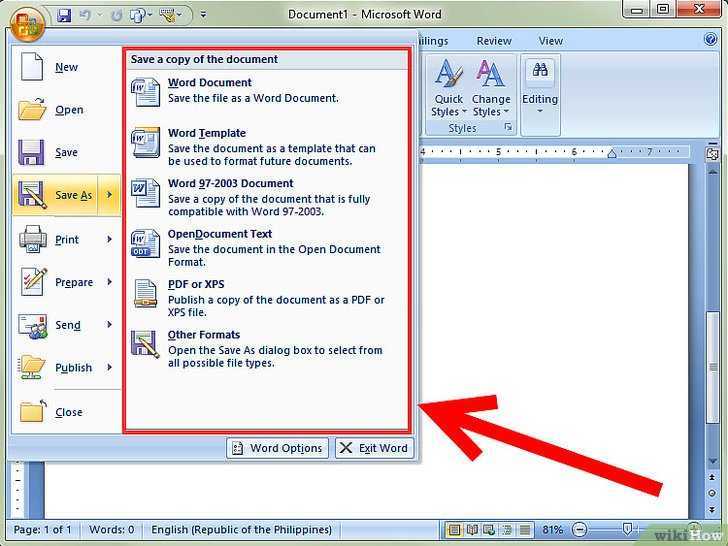Click the Office Button orb
The height and width of the screenshot is (546, 728).
[27, 24]
